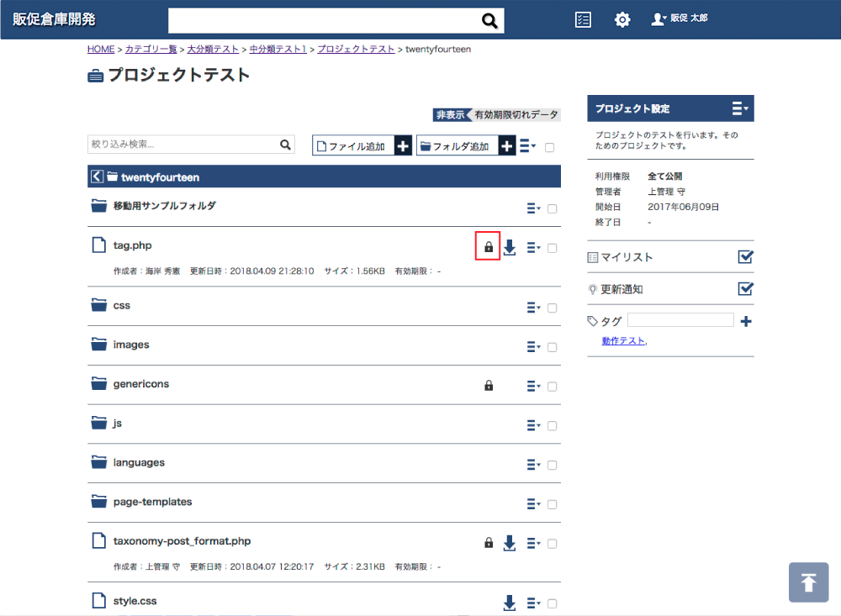Click the タグ input field
Image resolution: width=841 pixels, height=616 pixels.
tap(680, 320)
